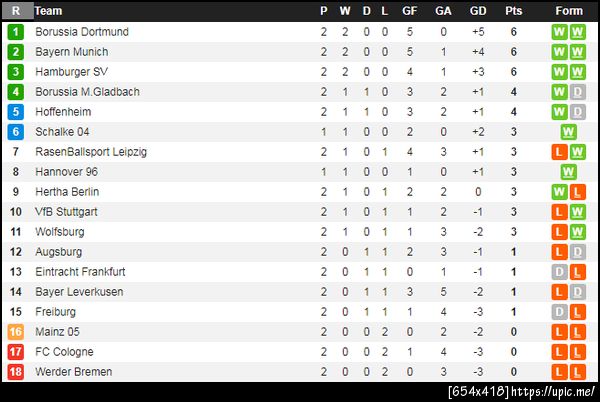The height and width of the screenshot is (402, 600).
Task: Click the Form column header
Action: point(568,11)
